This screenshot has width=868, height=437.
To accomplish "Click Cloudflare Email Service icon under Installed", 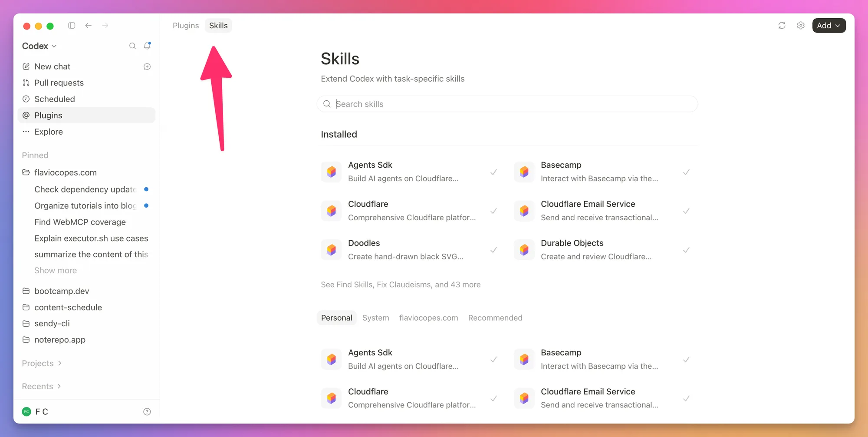I will (x=524, y=211).
